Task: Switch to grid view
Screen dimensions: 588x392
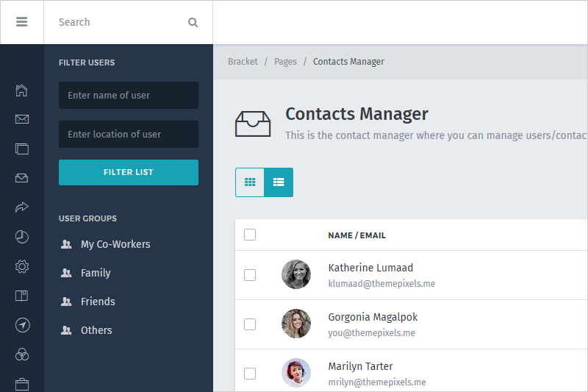Action: pyautogui.click(x=250, y=182)
